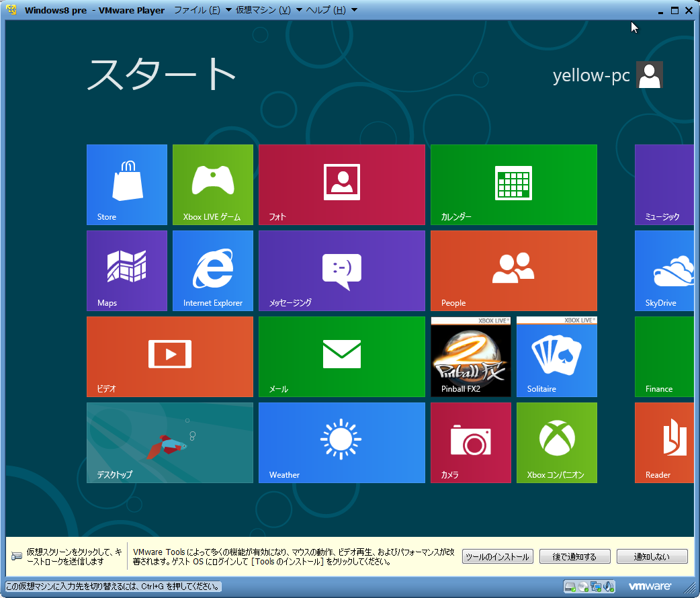Switch to the デスクトップ tile
700x598 pixels.
[170, 443]
